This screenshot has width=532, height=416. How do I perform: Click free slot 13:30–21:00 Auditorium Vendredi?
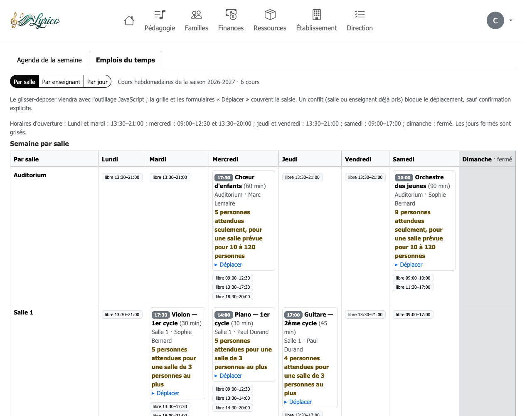click(365, 177)
